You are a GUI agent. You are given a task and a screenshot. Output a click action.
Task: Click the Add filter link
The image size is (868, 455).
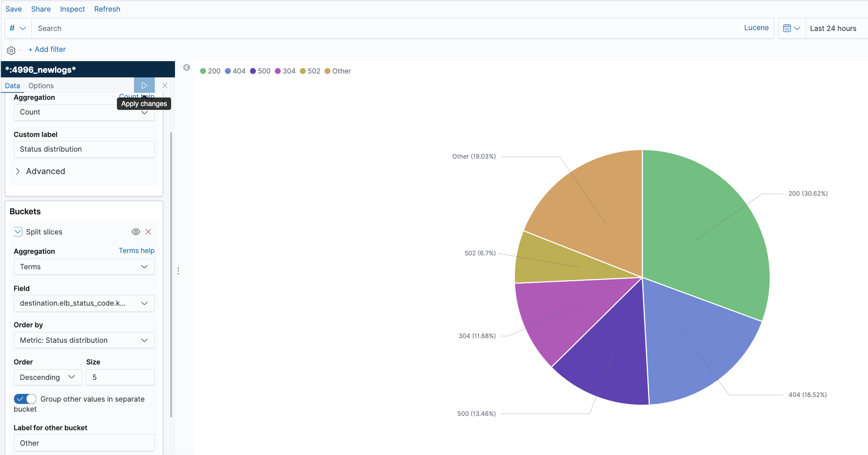point(47,50)
